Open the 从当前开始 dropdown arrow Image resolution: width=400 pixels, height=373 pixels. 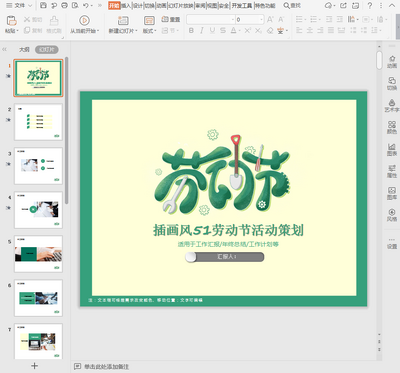98,31
